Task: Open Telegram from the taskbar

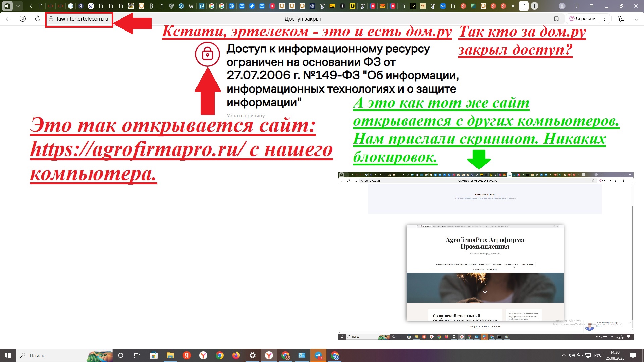Action: (318, 355)
